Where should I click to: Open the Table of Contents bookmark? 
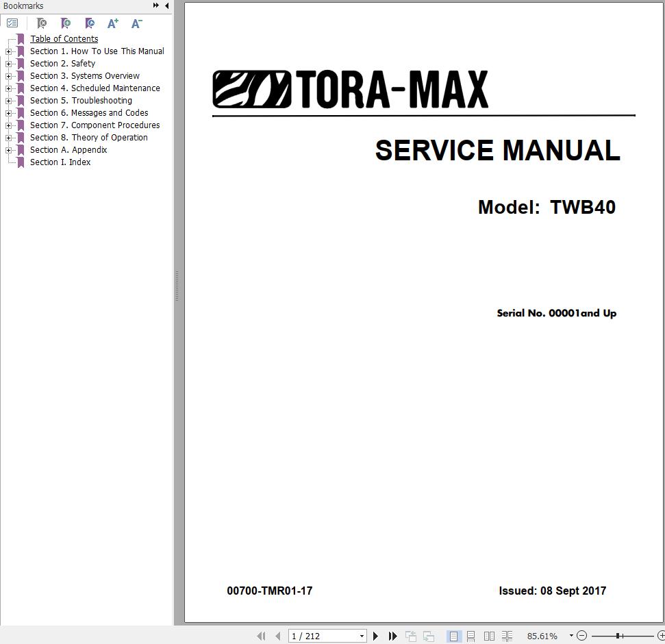tap(64, 38)
